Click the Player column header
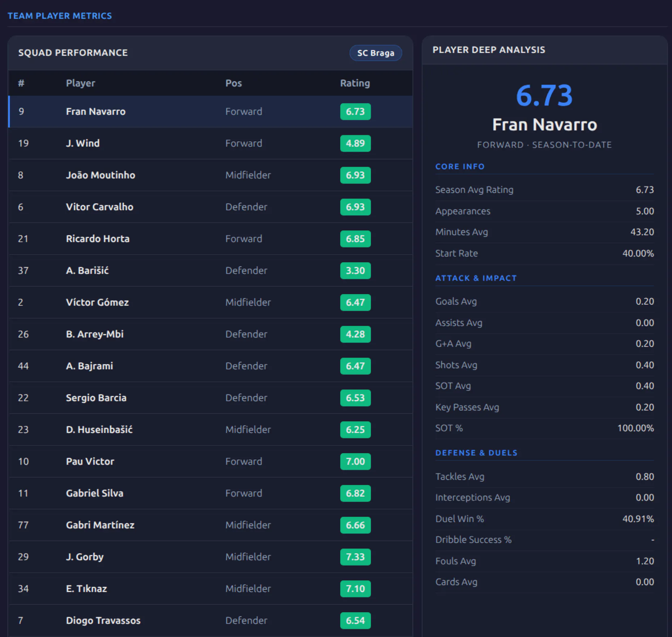Screen dimensions: 672x637 (80, 83)
